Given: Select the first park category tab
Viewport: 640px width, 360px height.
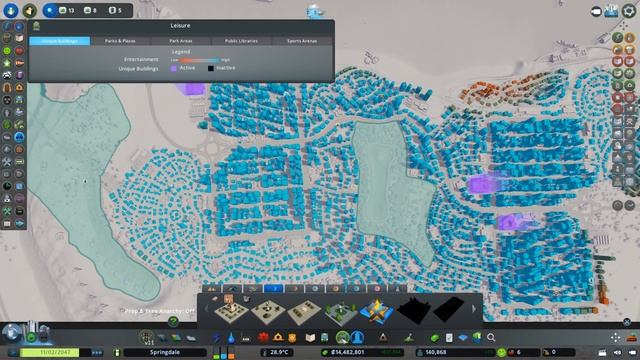Looking at the screenshot, I should click(212, 289).
